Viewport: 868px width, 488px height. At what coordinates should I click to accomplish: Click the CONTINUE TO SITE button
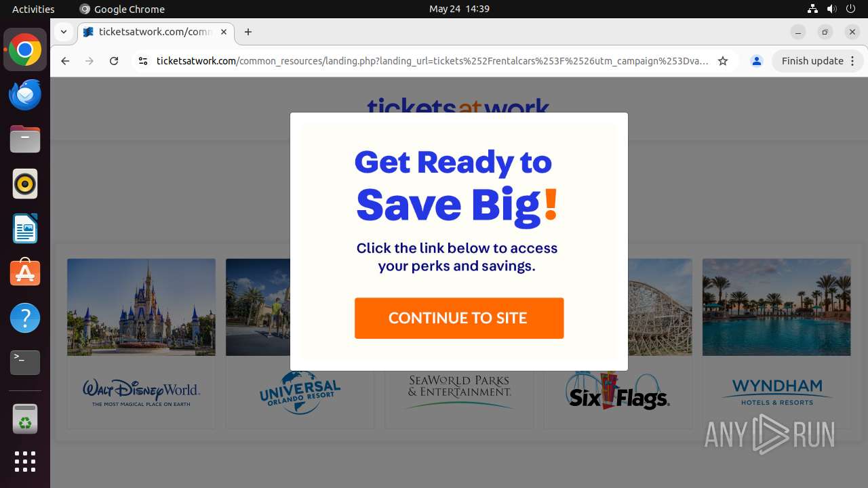coord(459,318)
